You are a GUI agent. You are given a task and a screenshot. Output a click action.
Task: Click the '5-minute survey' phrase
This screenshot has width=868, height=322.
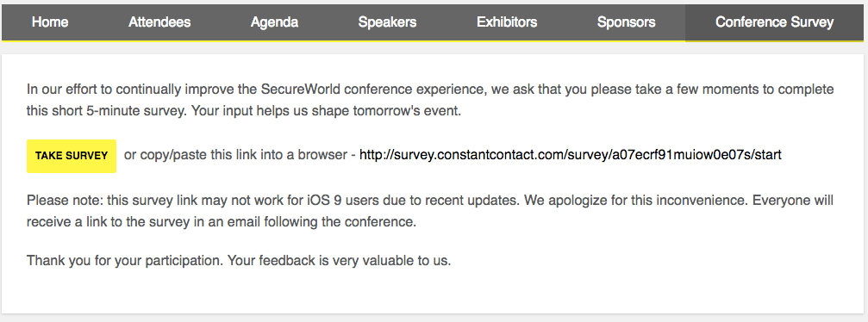[x=122, y=111]
